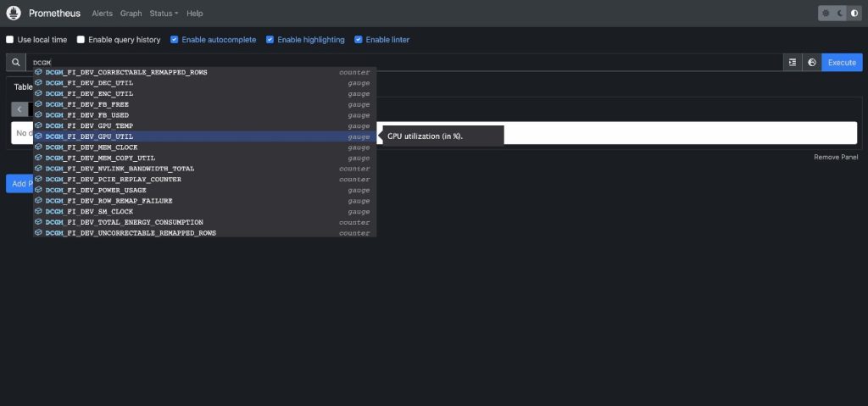Click the previous time arrow button
The image size is (868, 406).
coord(19,109)
